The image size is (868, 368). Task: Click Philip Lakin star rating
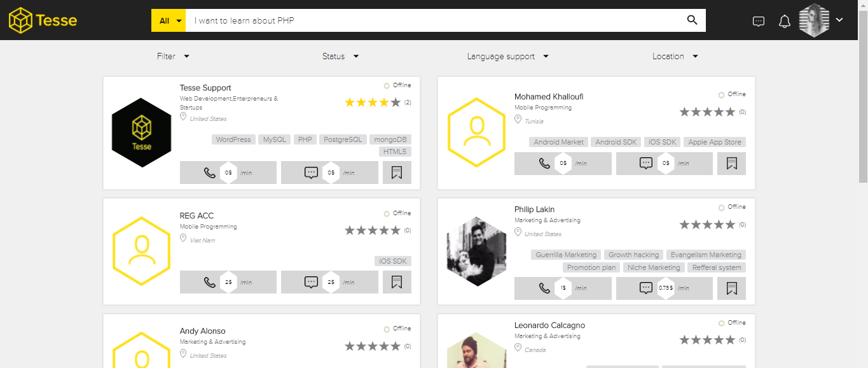[x=707, y=224]
